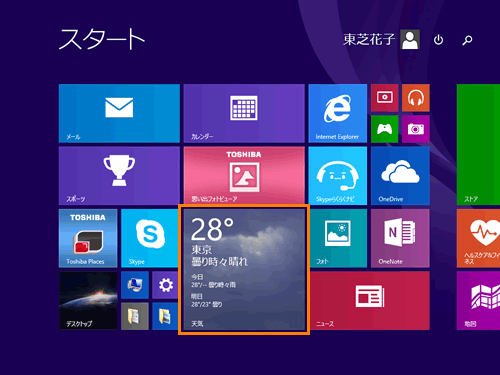Launch the Skype tile
500x375 pixels.
click(150, 238)
